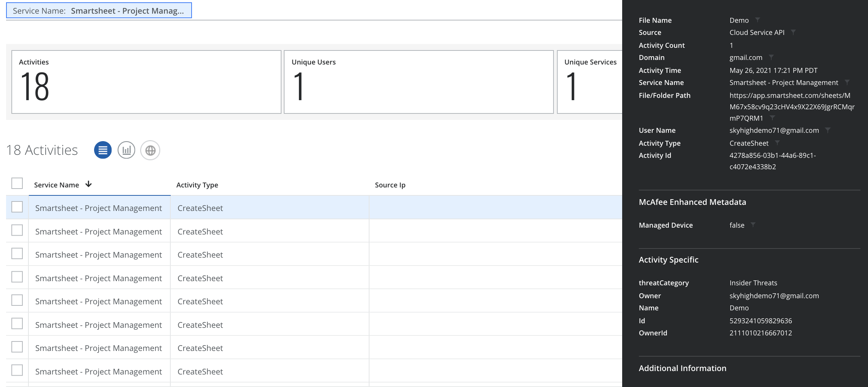
Task: Click Smartsheet - Project Management in details panel
Action: click(x=784, y=82)
